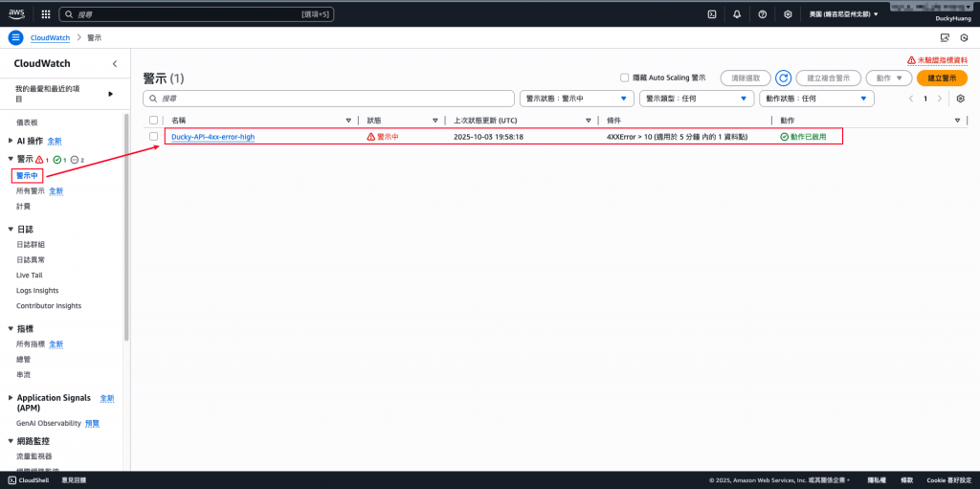Open the AWS services grid menu
Image resolution: width=980 pixels, height=489 pixels.
tap(46, 13)
